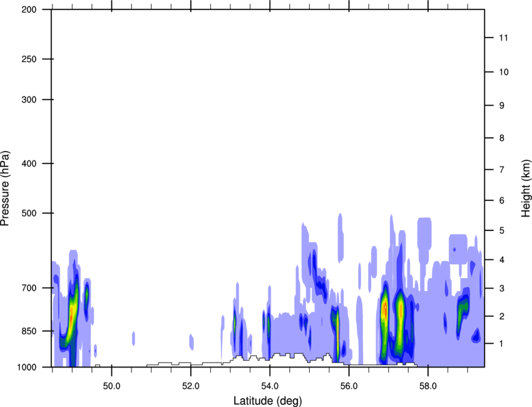Pick the 8 km height label

tap(501, 138)
